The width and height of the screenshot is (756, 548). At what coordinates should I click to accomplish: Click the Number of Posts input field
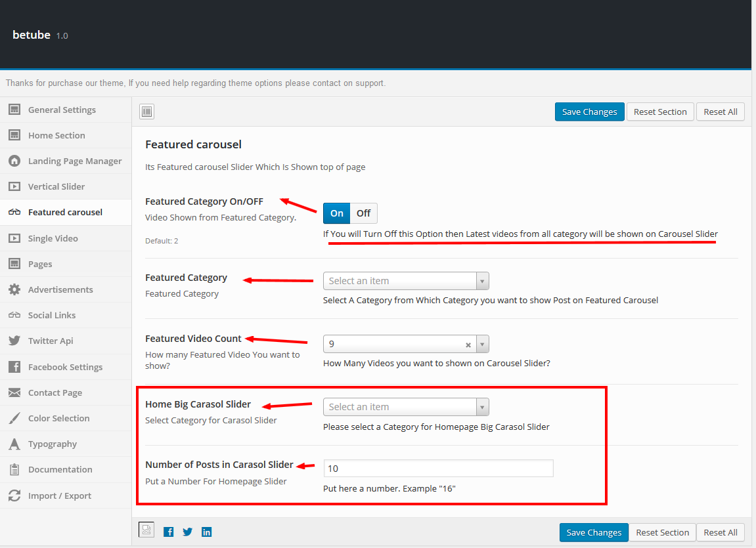tap(438, 469)
